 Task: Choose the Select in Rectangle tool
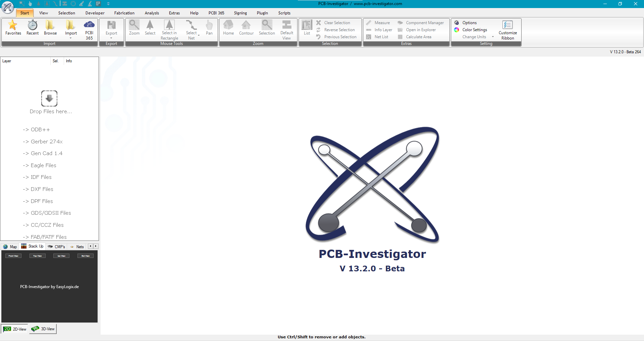[169, 30]
